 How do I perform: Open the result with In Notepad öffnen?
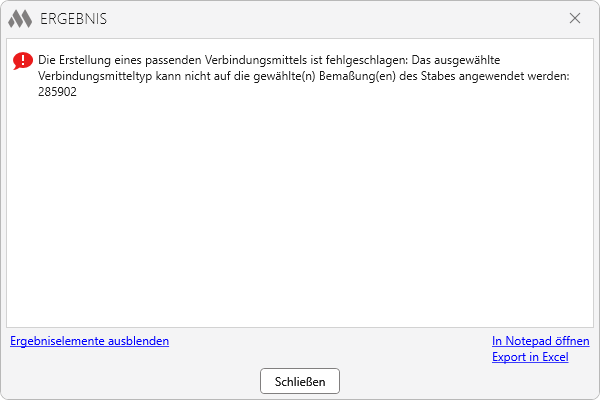(540, 341)
